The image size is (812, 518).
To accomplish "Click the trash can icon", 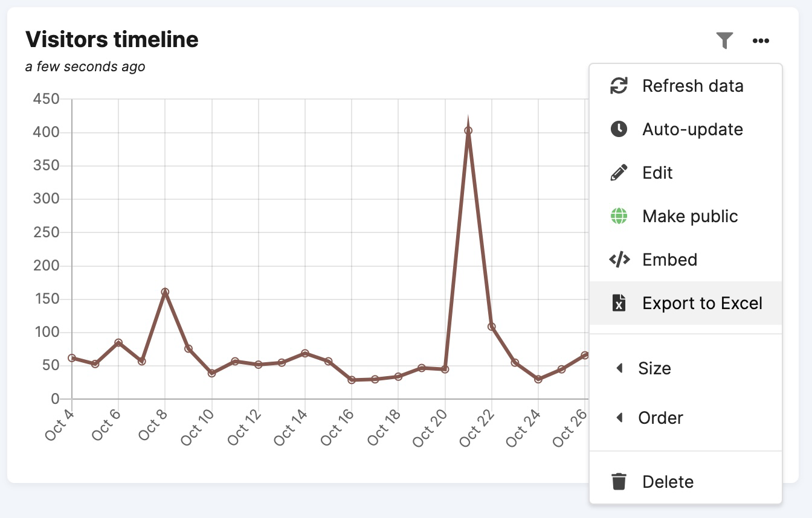I will pos(619,482).
